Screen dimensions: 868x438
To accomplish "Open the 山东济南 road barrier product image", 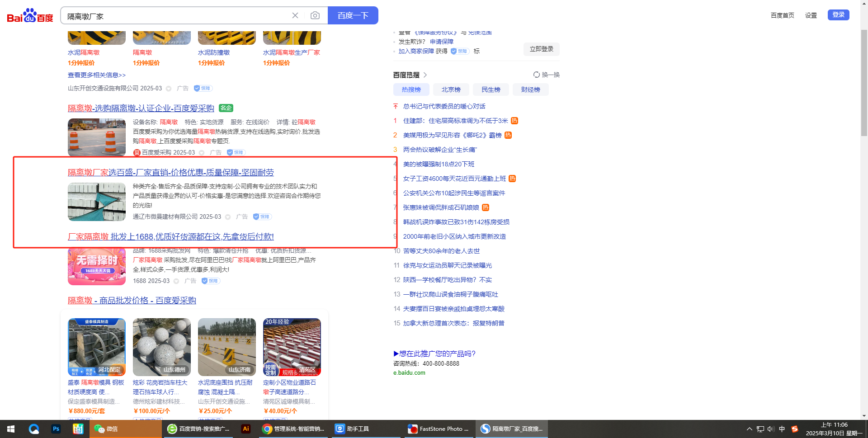I will click(x=227, y=347).
